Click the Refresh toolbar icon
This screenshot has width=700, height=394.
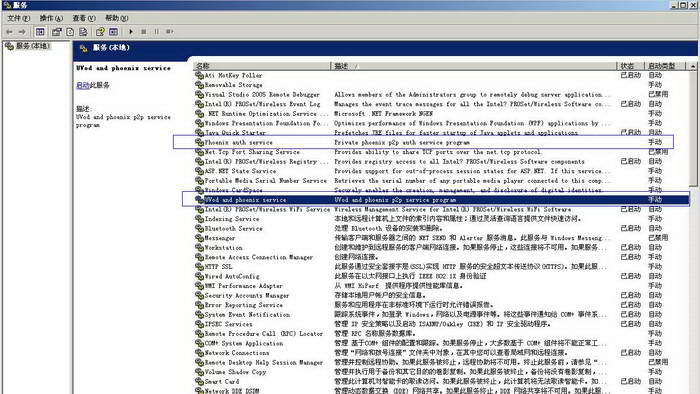(70, 32)
